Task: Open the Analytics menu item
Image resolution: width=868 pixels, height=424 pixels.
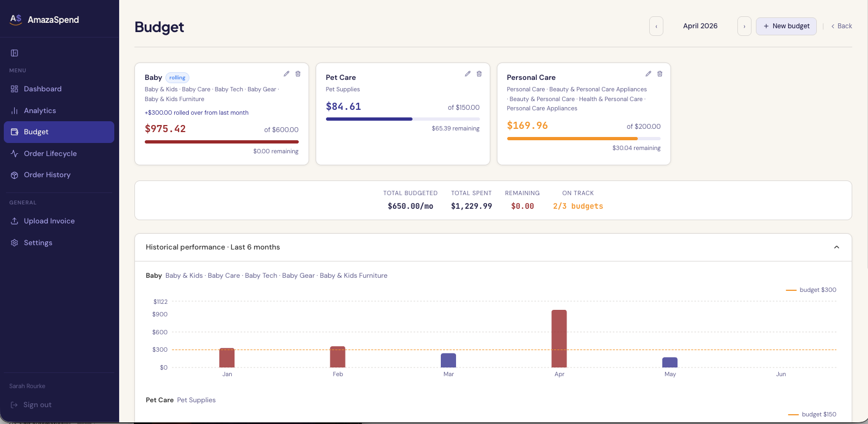Action: click(x=59, y=110)
